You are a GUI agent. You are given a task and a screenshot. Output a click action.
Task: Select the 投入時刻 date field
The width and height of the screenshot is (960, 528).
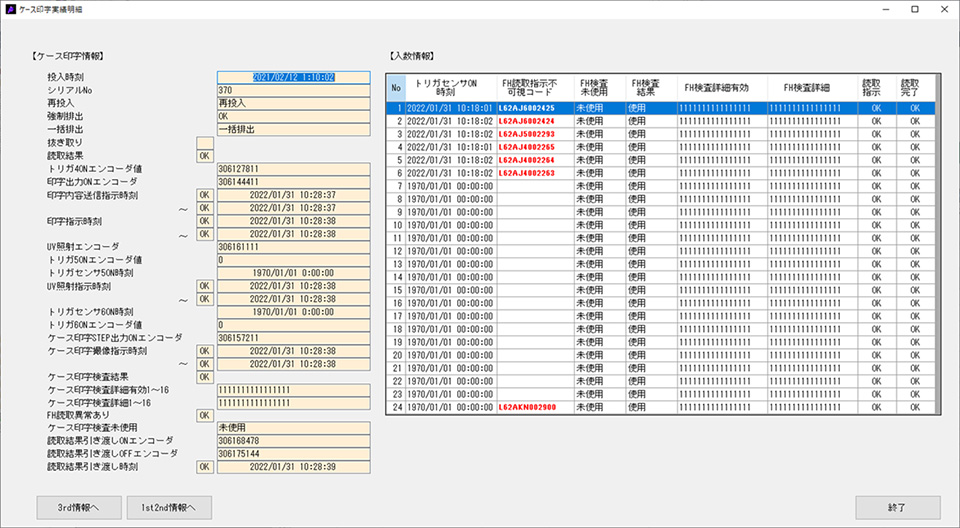coord(293,76)
